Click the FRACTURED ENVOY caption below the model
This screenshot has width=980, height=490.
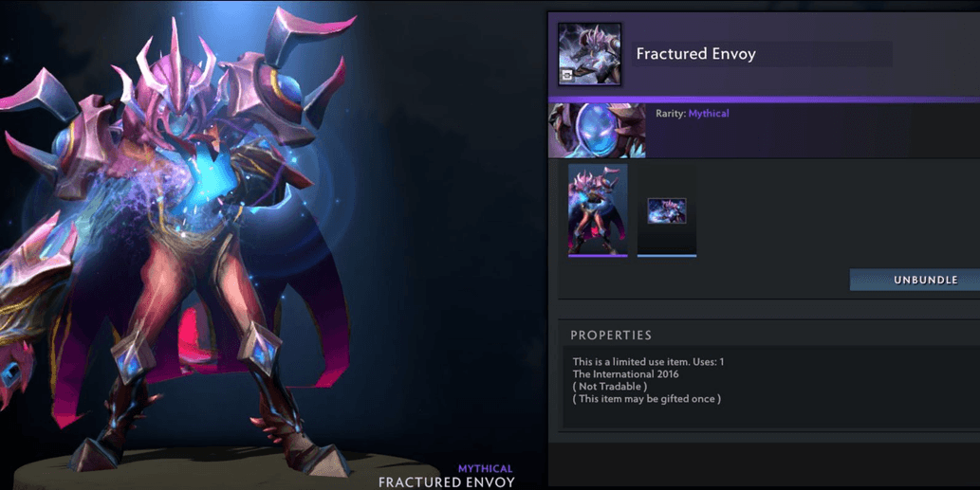point(446,482)
